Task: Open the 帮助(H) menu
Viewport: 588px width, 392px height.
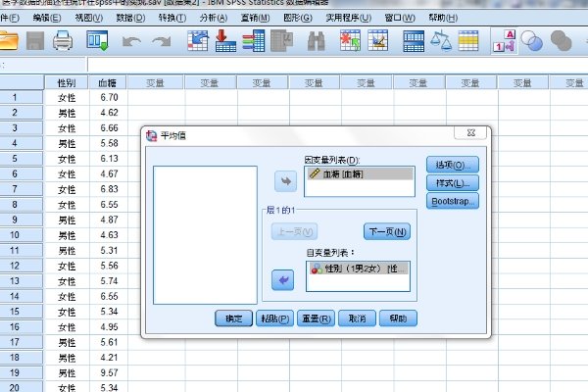Action: click(x=443, y=18)
